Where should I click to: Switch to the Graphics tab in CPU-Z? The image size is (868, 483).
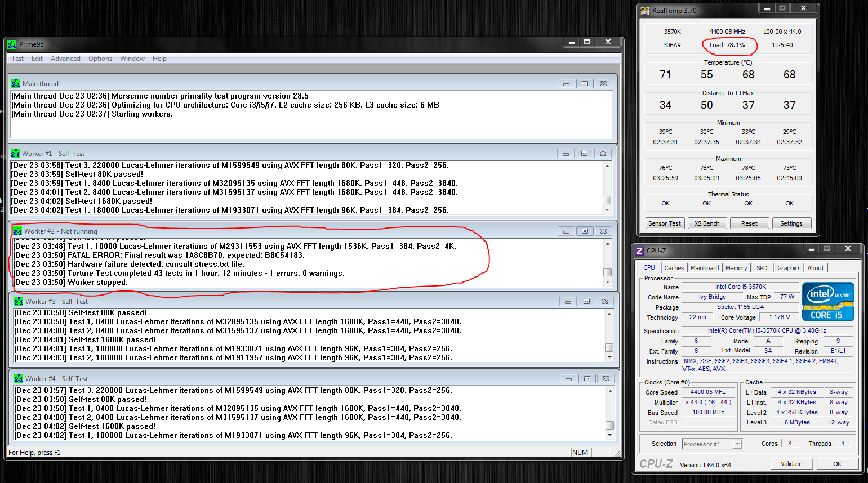[x=789, y=268]
